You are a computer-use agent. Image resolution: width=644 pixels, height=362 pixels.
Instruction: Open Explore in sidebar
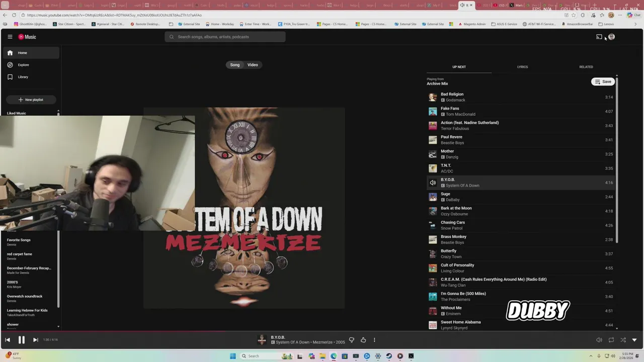31,65
